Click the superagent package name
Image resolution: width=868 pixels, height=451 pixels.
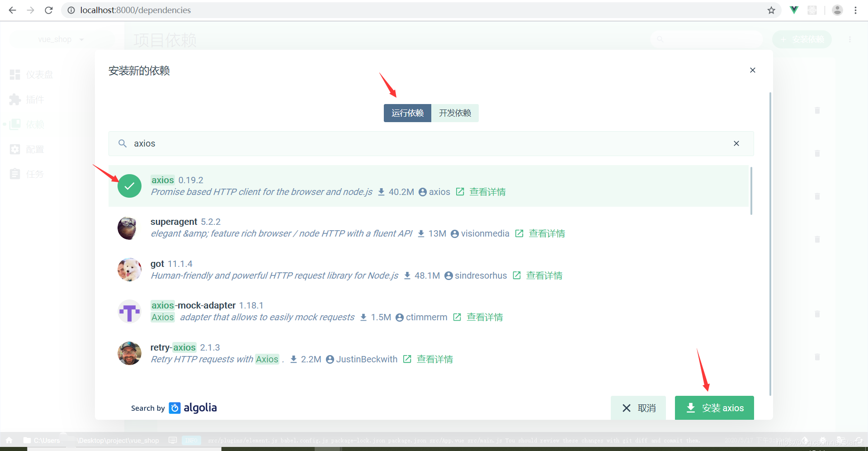pos(174,222)
